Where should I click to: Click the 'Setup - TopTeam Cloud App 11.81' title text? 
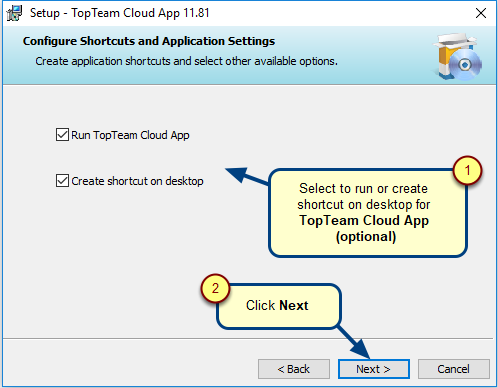coord(120,13)
